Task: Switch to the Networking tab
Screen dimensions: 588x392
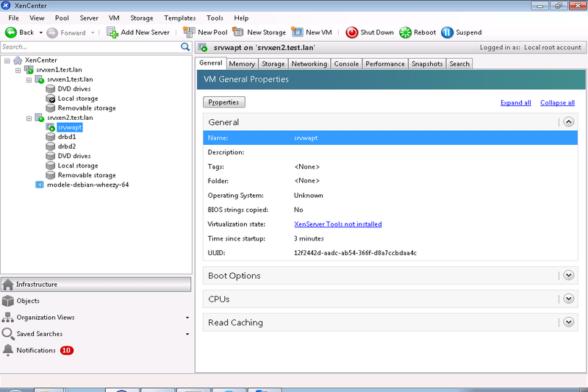Action: (309, 64)
